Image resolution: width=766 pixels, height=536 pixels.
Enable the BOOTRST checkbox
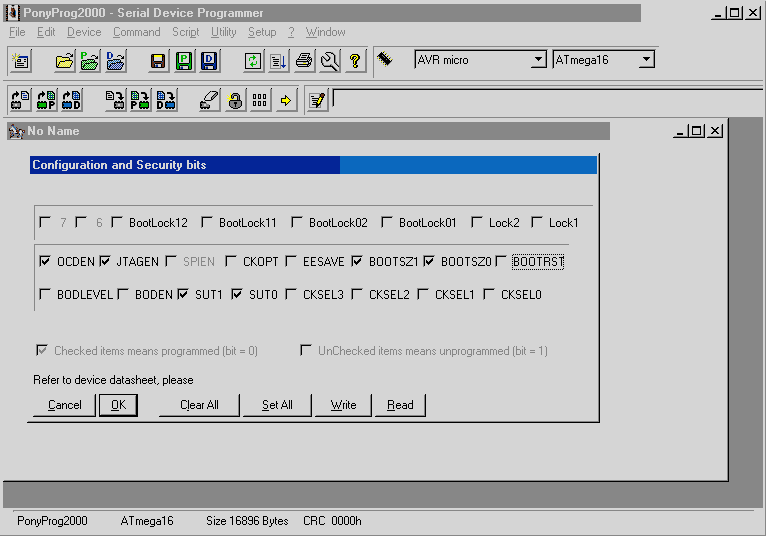(x=502, y=262)
